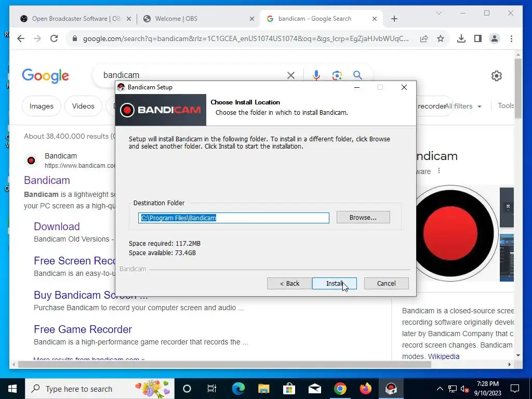Close the Open Broadcaster Software tab
The image size is (532, 399).
[129, 19]
